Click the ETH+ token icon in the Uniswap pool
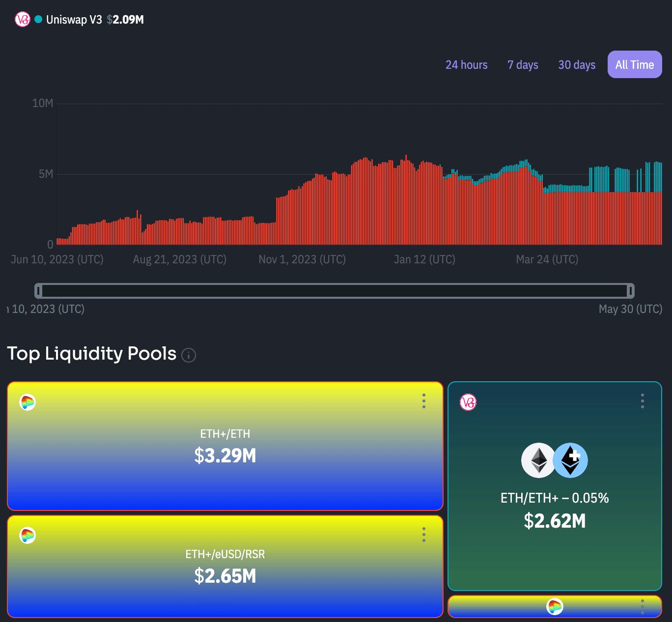 point(570,460)
